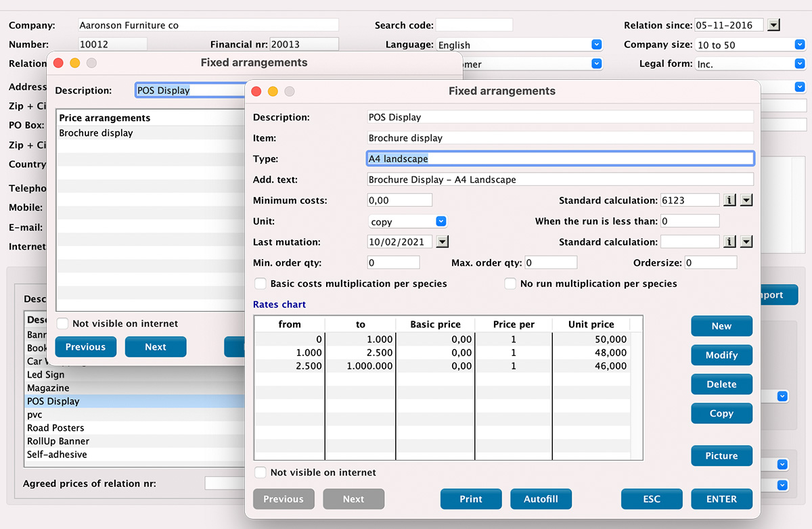This screenshot has width=812, height=529.
Task: Click the Item field Brochure display
Action: pyautogui.click(x=560, y=137)
